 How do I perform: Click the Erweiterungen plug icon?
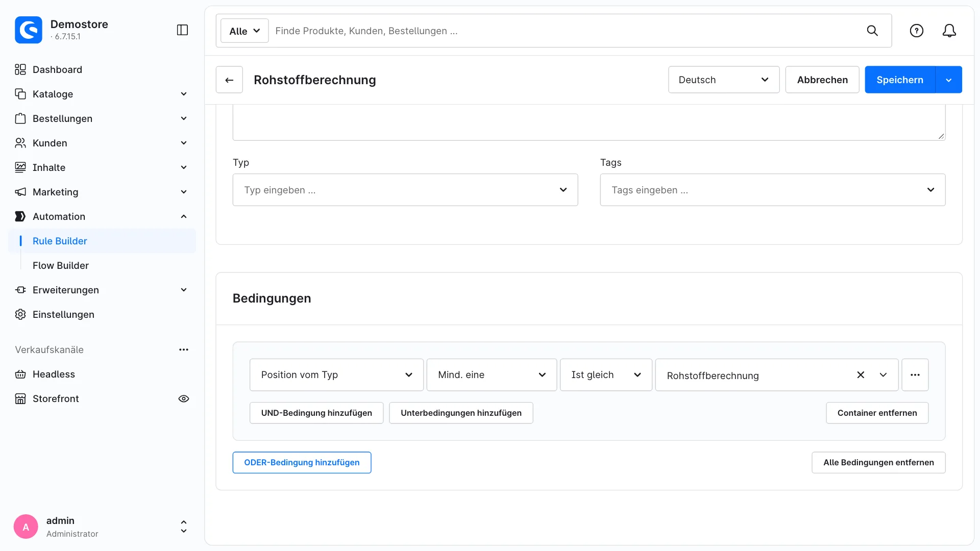(x=20, y=290)
